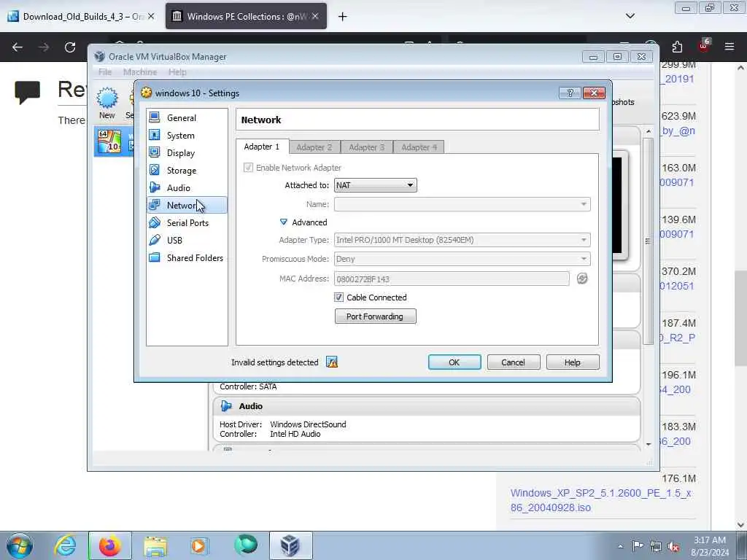Image resolution: width=747 pixels, height=560 pixels.
Task: Open the Name dropdown
Action: point(462,204)
